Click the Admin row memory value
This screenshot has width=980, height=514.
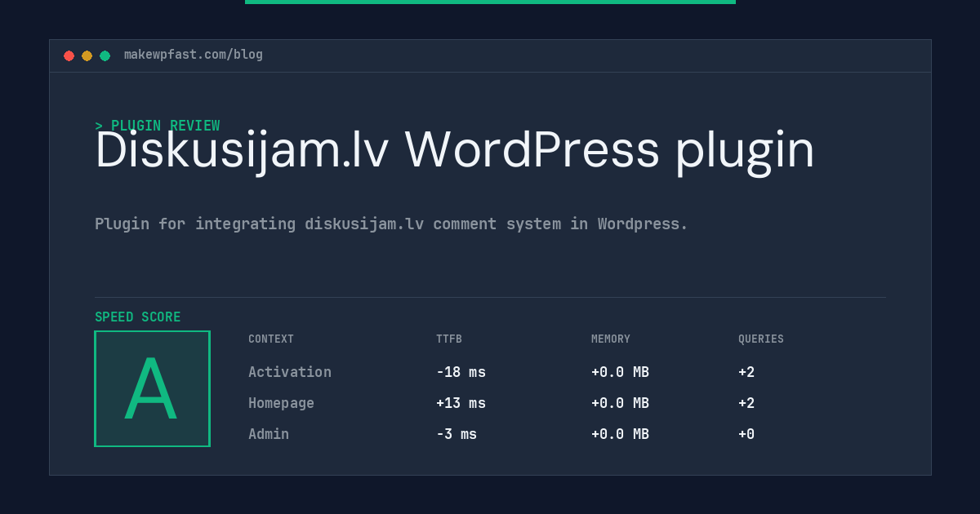coord(620,434)
